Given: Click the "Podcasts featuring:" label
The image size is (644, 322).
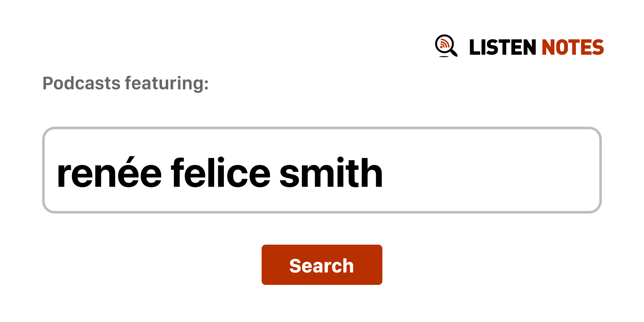Looking at the screenshot, I should click(125, 83).
